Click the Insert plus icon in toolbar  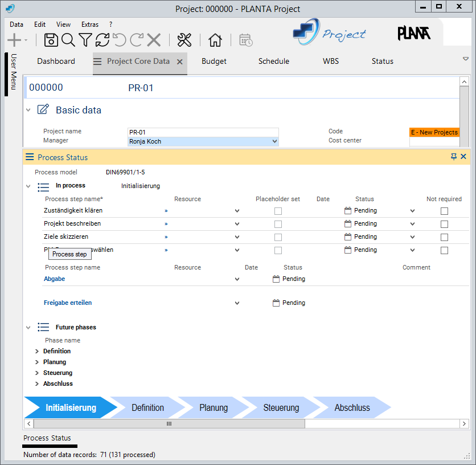tap(14, 40)
